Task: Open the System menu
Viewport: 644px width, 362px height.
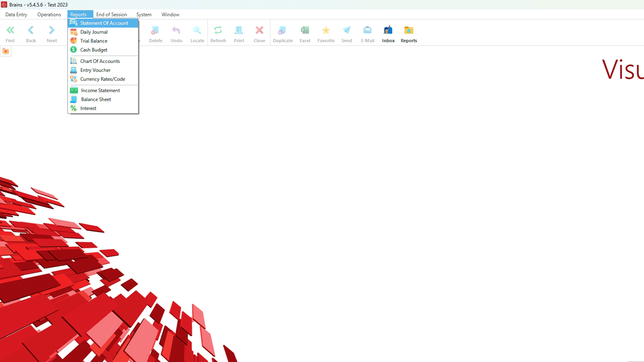Action: 144,15
